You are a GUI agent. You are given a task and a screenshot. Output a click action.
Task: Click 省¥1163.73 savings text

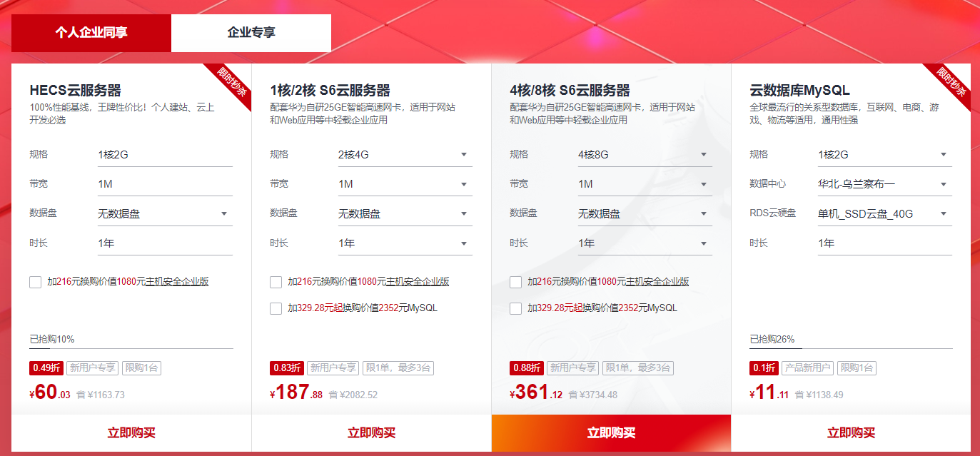click(101, 395)
